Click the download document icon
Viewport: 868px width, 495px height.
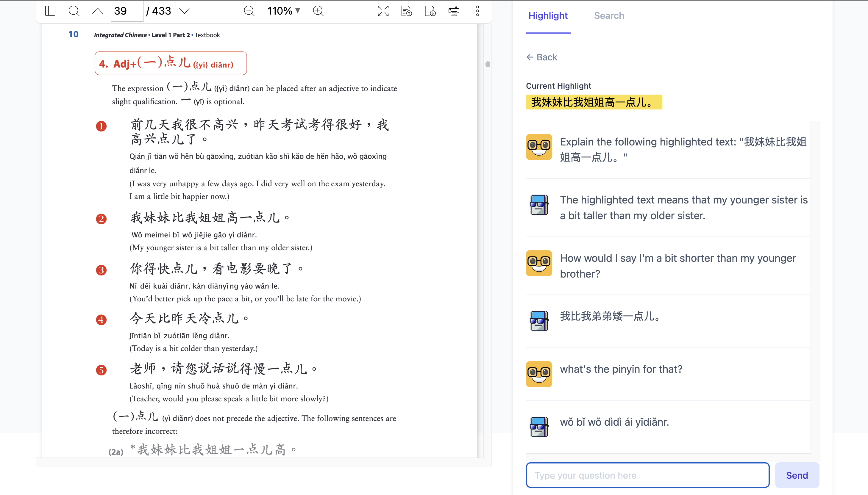[430, 11]
